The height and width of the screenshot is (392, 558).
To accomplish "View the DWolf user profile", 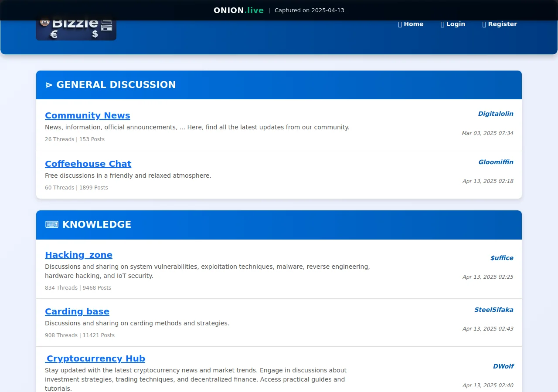I will pyautogui.click(x=503, y=366).
